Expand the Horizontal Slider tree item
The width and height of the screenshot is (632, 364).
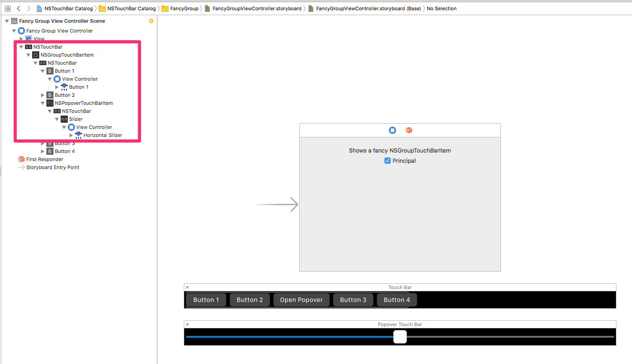coord(71,135)
